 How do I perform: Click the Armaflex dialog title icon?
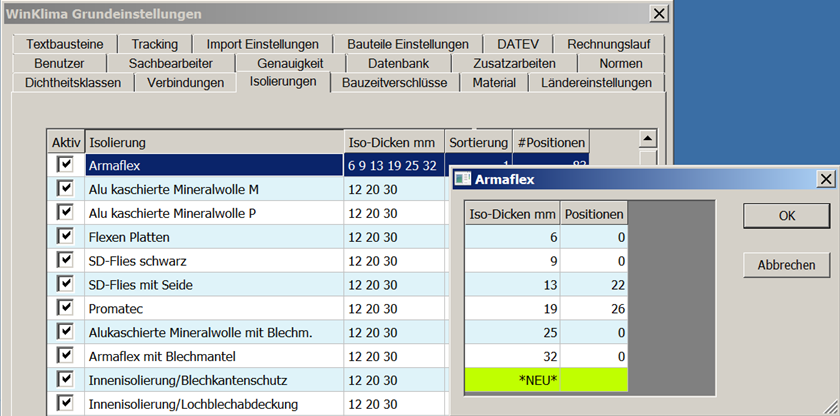pos(463,179)
